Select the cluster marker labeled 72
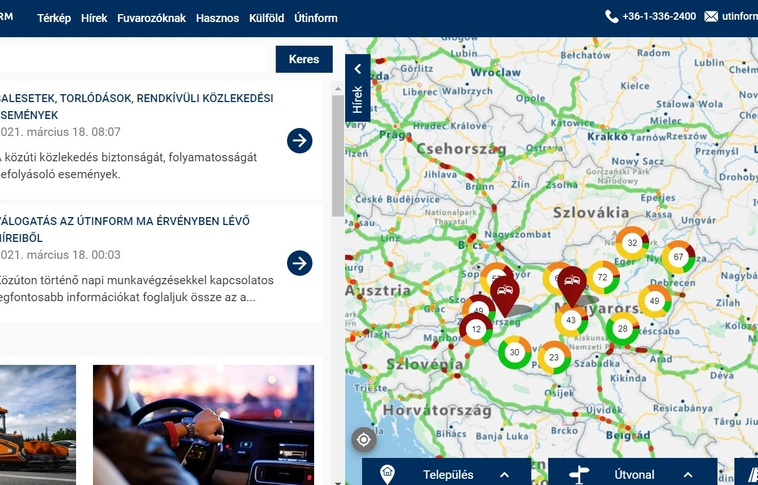Image resolution: width=758 pixels, height=485 pixels. tap(603, 277)
